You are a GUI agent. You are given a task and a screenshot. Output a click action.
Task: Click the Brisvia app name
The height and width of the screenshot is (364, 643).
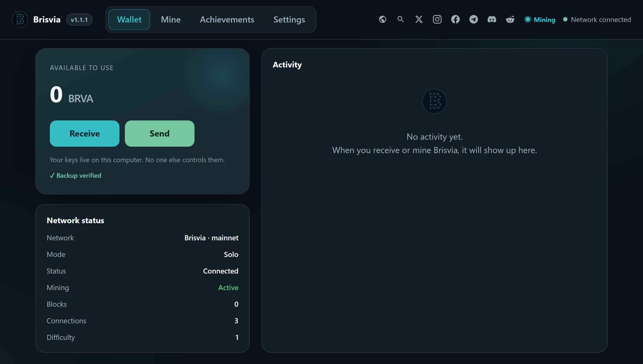pos(47,20)
